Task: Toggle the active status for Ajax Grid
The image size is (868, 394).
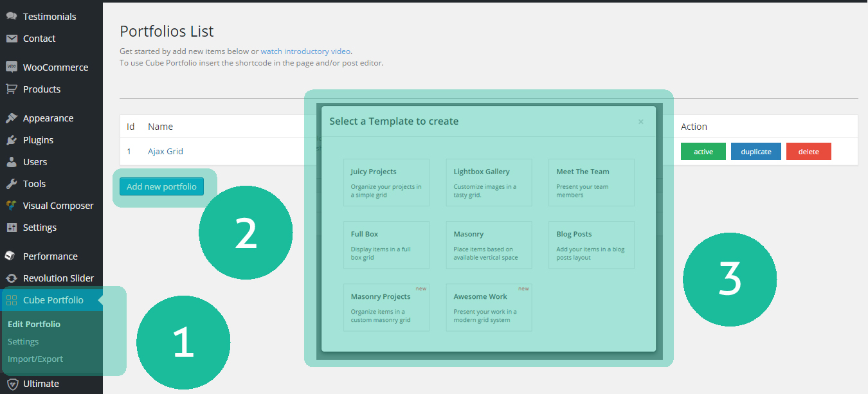Action: tap(703, 152)
